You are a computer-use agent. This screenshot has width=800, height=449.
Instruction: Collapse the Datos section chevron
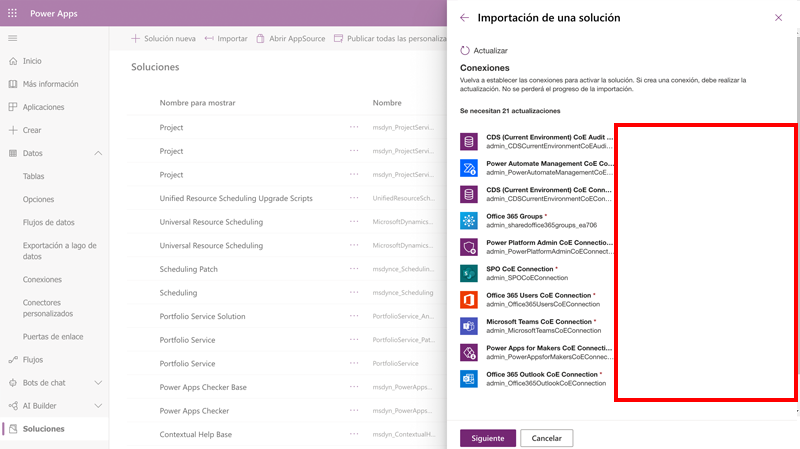[98, 153]
